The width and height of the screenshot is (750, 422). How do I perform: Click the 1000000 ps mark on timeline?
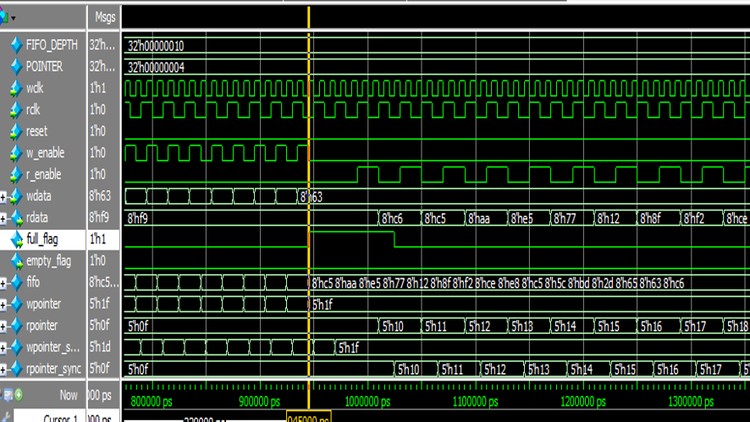pyautogui.click(x=365, y=401)
